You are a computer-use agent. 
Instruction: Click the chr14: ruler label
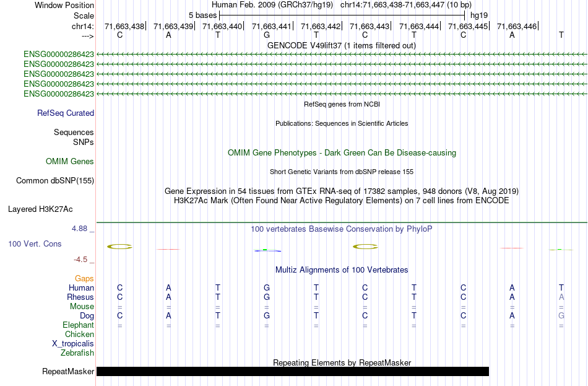(82, 26)
